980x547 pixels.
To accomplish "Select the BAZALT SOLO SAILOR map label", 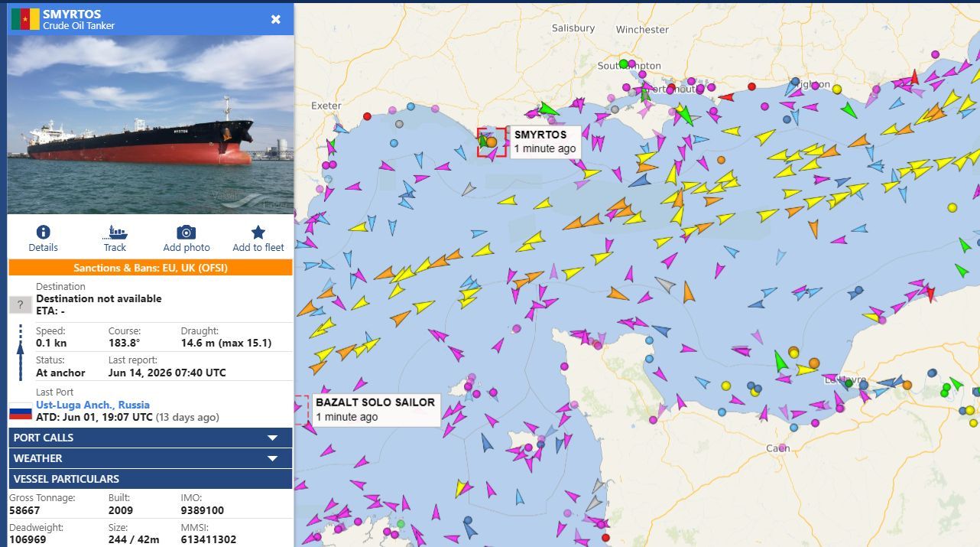I will click(375, 409).
